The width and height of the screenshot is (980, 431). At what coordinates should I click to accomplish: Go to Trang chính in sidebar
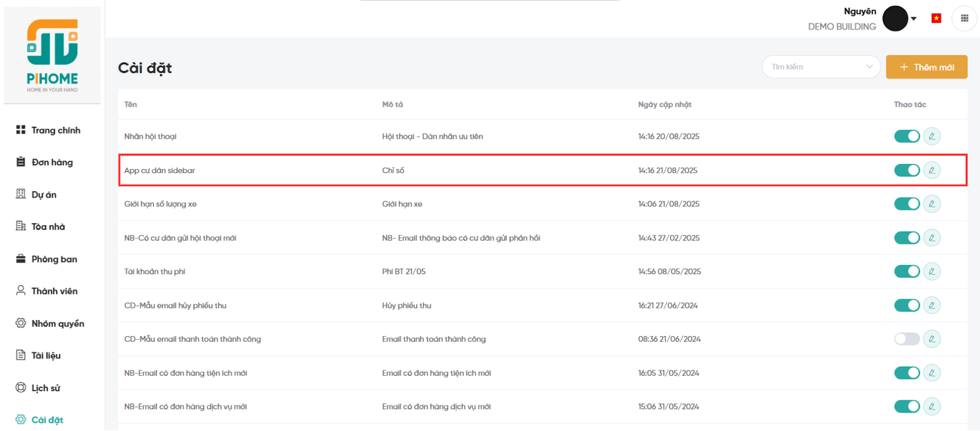pos(55,130)
